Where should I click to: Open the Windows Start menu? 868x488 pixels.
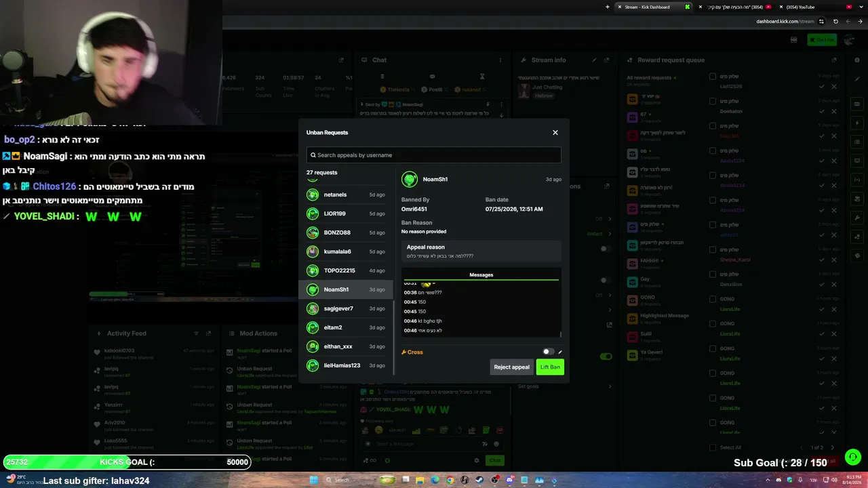(x=314, y=480)
